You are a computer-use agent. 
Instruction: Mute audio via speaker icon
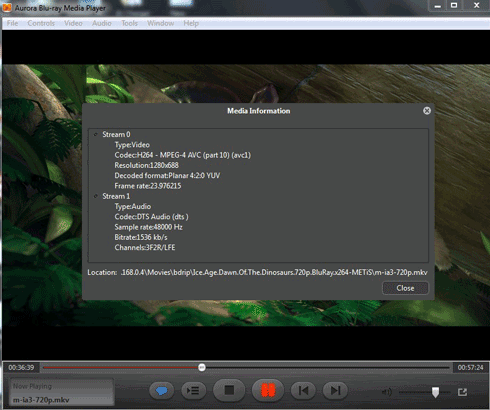[387, 392]
